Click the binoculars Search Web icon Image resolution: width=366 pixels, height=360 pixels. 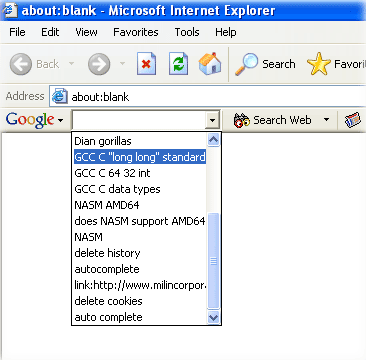point(242,120)
